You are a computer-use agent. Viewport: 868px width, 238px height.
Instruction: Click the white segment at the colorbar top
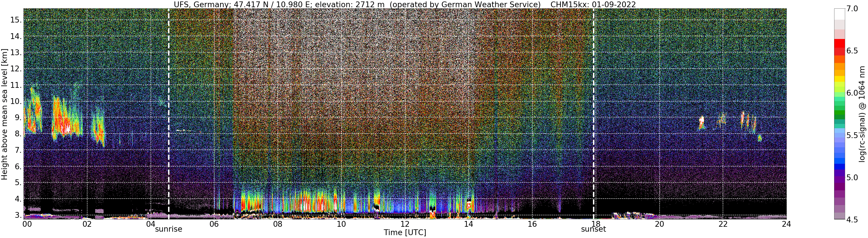840,14
